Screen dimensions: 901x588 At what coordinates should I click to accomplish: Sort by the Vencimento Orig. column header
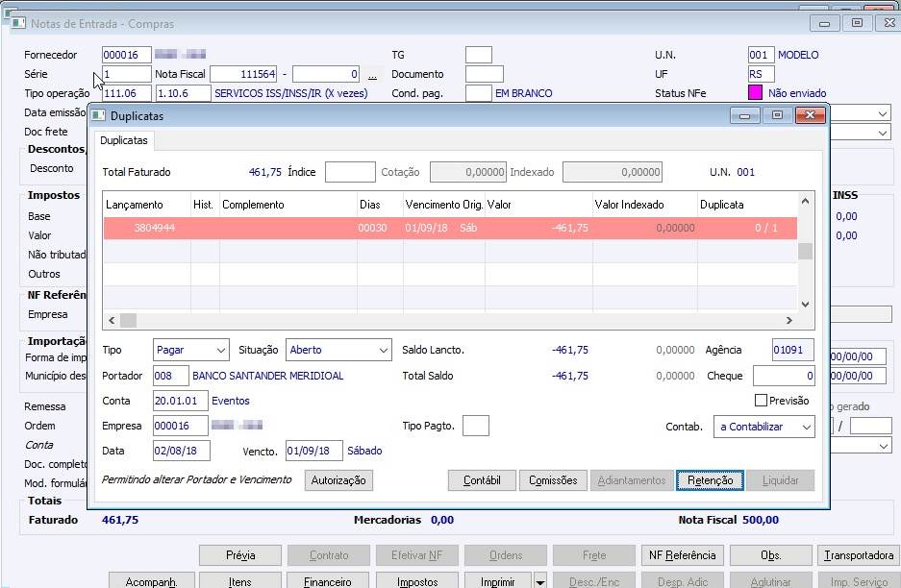point(443,205)
